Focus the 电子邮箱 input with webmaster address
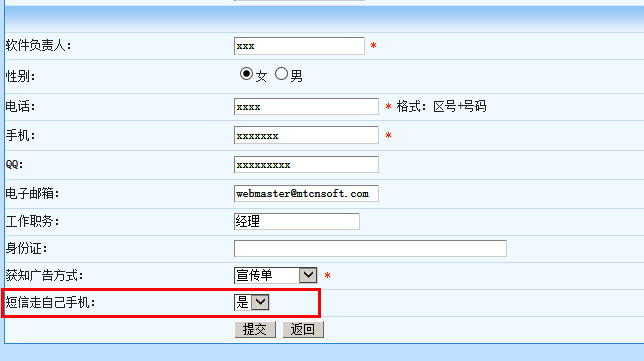 click(x=306, y=193)
